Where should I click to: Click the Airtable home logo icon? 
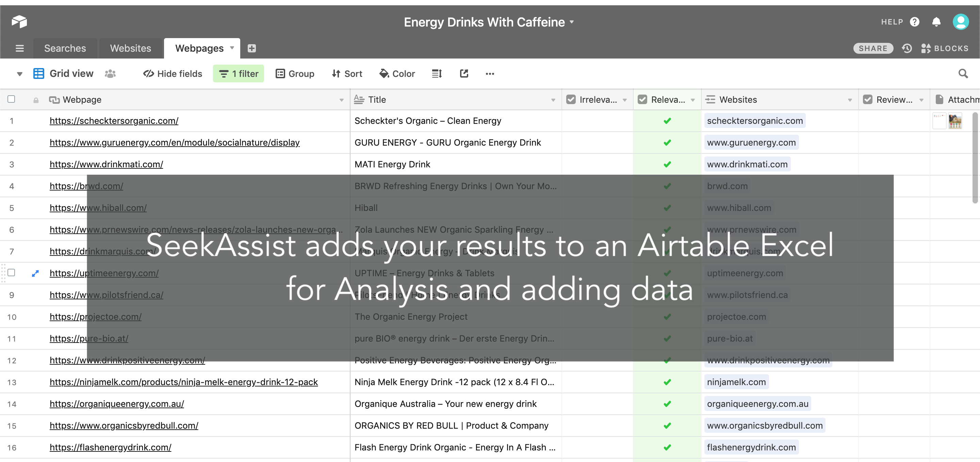pos(19,21)
